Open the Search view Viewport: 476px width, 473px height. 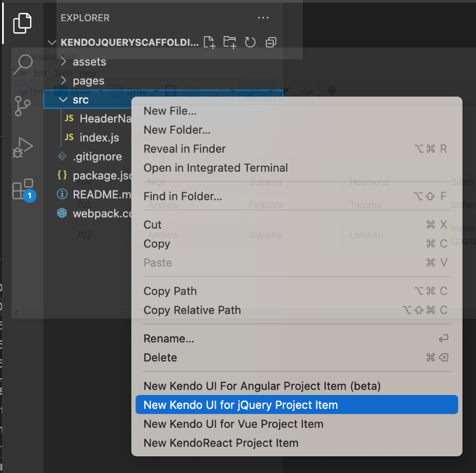(x=22, y=65)
